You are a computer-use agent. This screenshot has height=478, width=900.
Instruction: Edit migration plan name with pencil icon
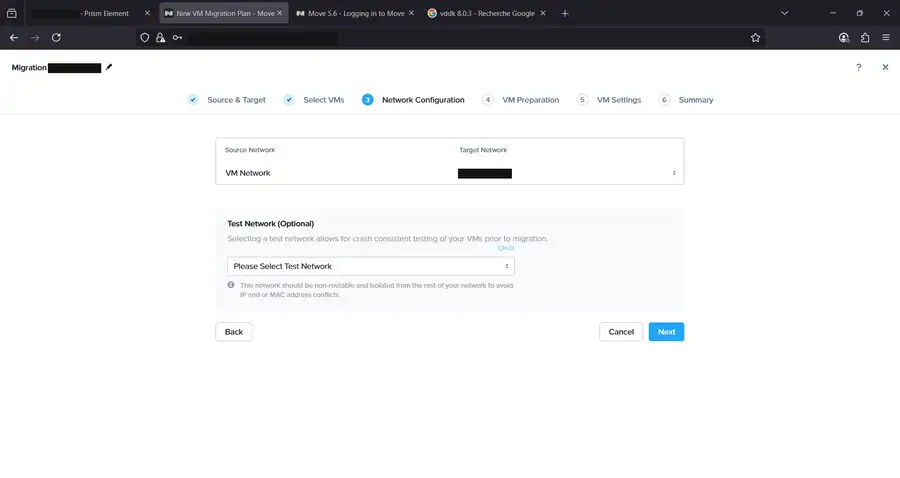coord(108,67)
